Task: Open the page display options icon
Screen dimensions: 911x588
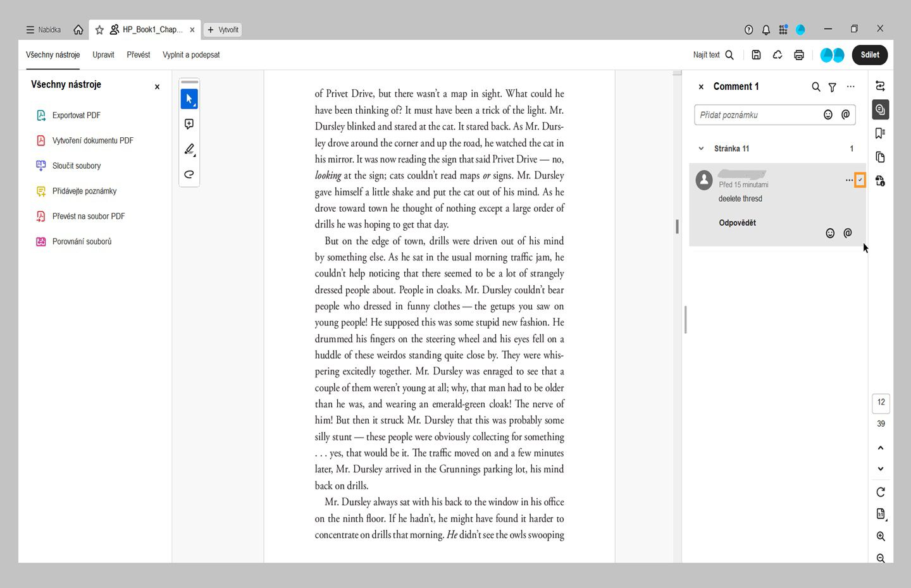Action: point(881,514)
